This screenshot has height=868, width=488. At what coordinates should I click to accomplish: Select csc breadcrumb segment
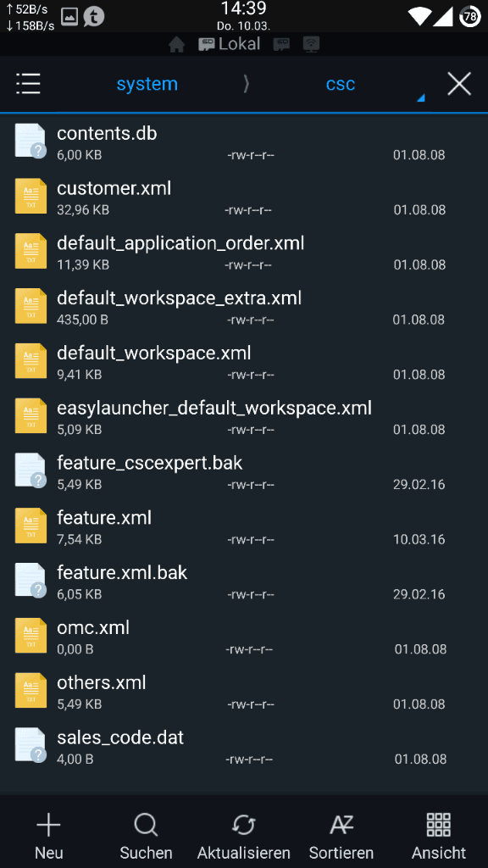coord(341,84)
